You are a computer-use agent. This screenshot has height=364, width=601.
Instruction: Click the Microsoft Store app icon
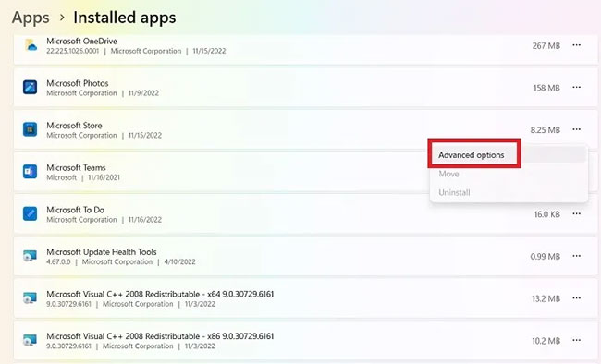pyautogui.click(x=30, y=129)
